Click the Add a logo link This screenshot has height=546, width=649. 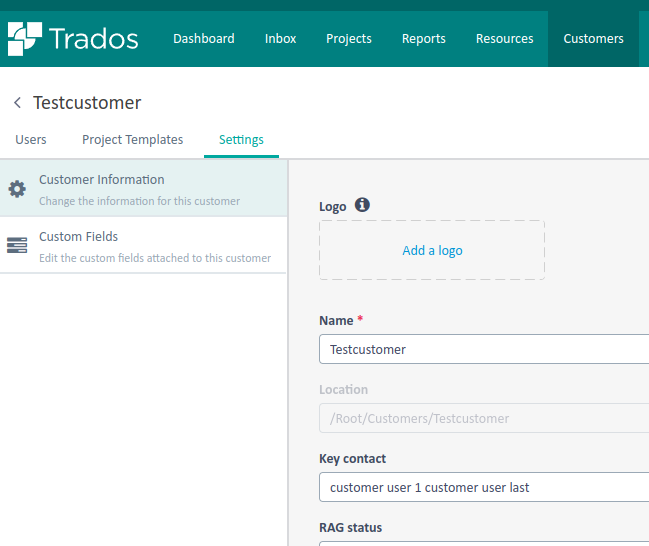coord(432,250)
